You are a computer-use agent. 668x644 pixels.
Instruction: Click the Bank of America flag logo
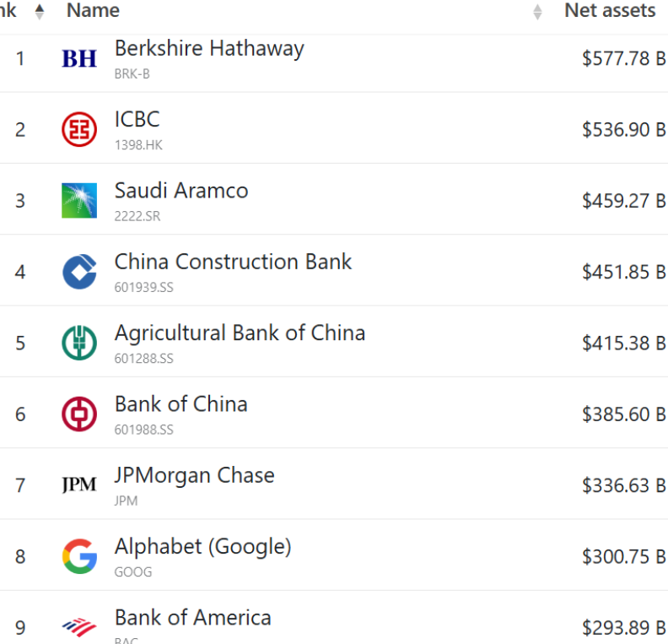point(79,627)
